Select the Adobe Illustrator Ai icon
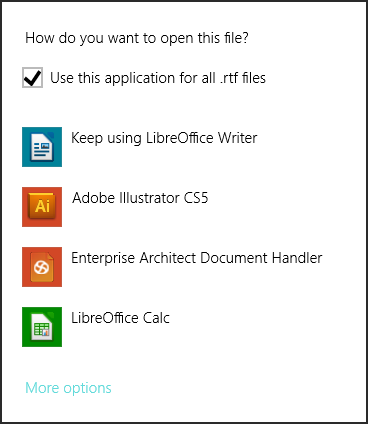This screenshot has width=368, height=424. tap(42, 207)
